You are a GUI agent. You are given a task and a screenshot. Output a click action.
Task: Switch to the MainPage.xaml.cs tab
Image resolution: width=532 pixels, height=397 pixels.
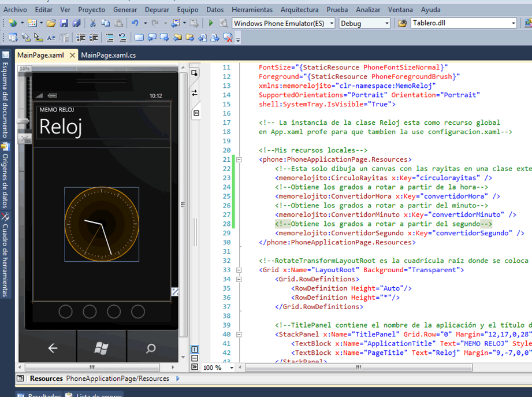(109, 55)
